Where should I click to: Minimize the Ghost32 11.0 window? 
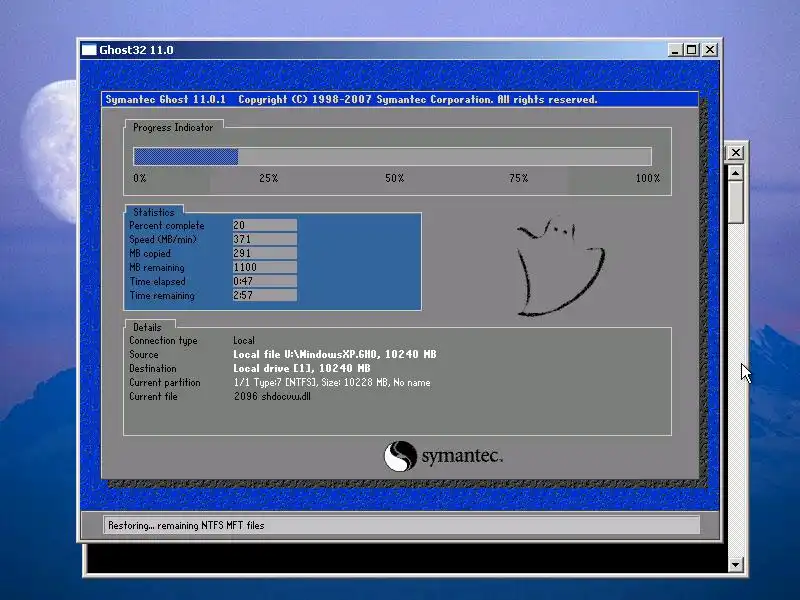[x=675, y=50]
